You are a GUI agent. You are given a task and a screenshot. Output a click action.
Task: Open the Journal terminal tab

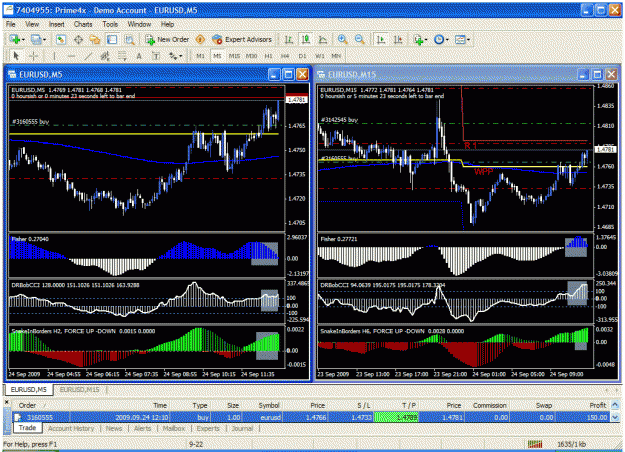click(242, 428)
